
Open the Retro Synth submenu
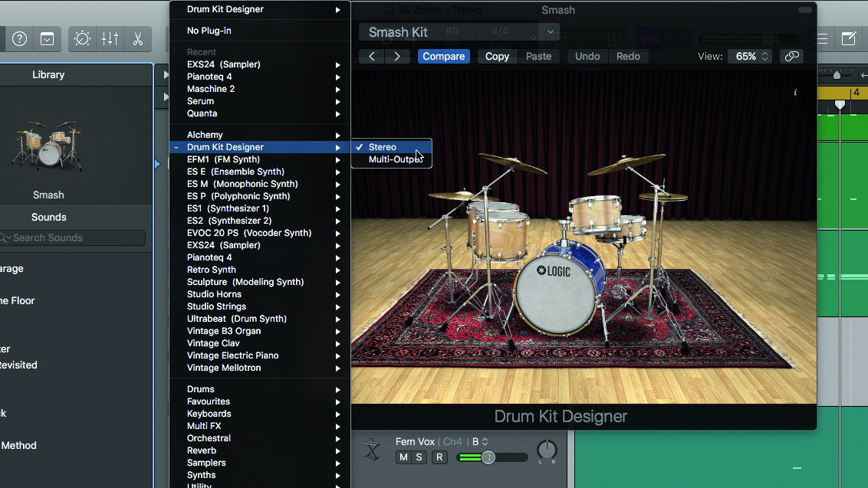tap(260, 270)
